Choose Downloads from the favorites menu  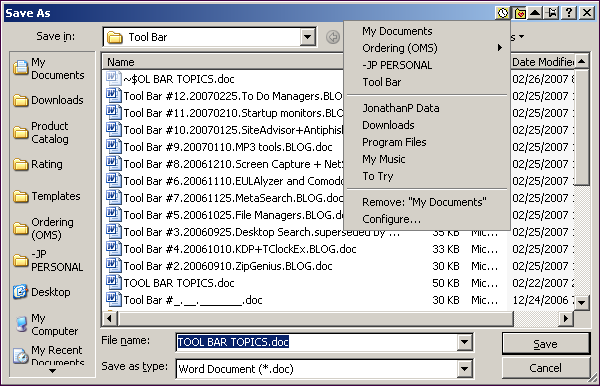coord(388,125)
